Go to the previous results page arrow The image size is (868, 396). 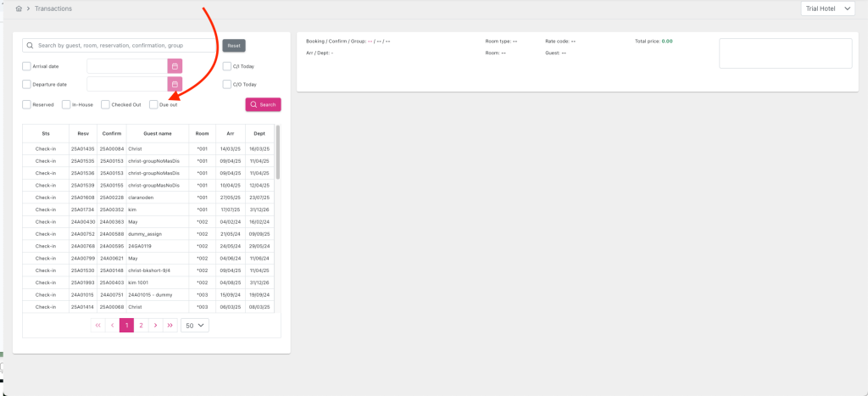(113, 325)
